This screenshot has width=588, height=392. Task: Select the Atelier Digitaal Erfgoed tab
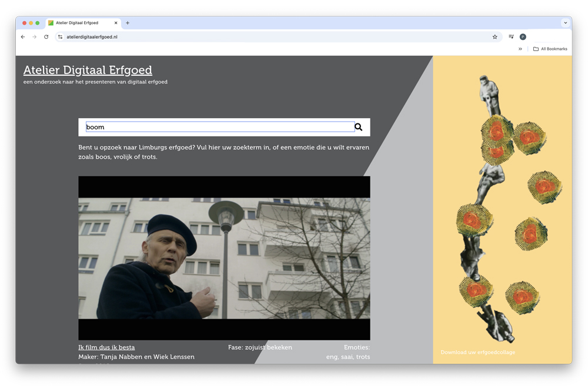tap(79, 23)
